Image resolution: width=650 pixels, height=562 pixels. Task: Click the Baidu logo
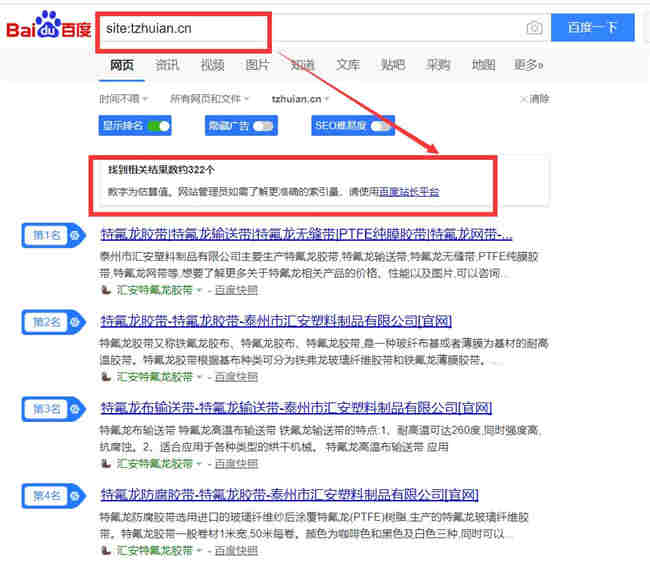click(x=46, y=28)
